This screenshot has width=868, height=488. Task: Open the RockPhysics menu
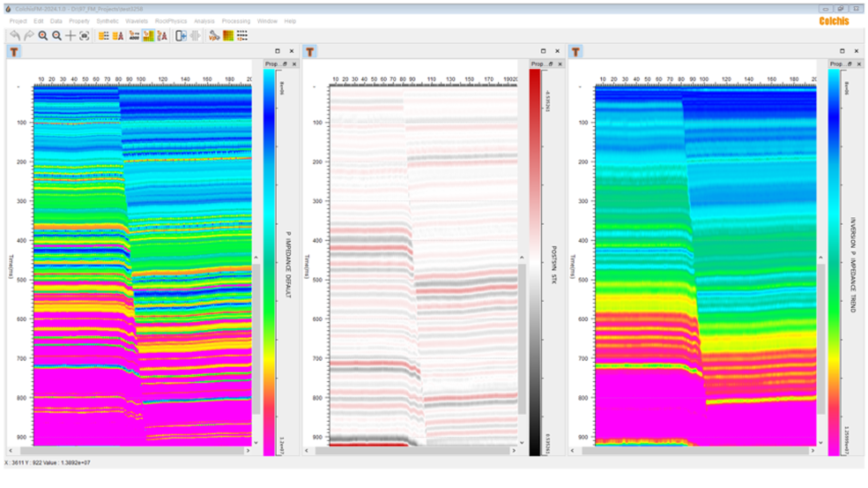pyautogui.click(x=171, y=21)
